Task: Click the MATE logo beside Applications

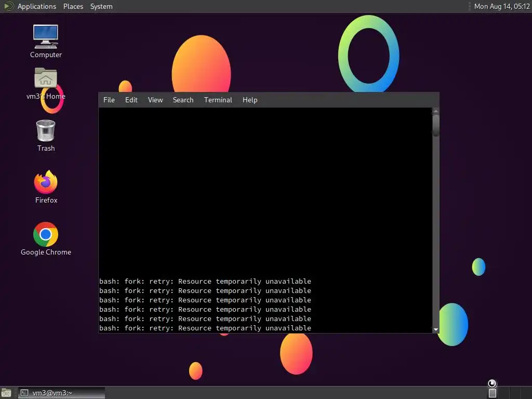Action: 8,6
